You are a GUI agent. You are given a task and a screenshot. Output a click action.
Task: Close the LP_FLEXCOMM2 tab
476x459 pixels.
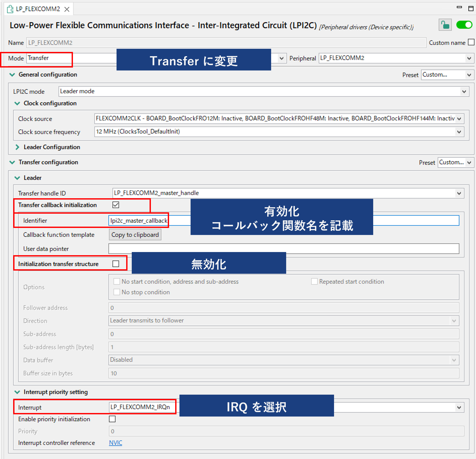point(67,9)
